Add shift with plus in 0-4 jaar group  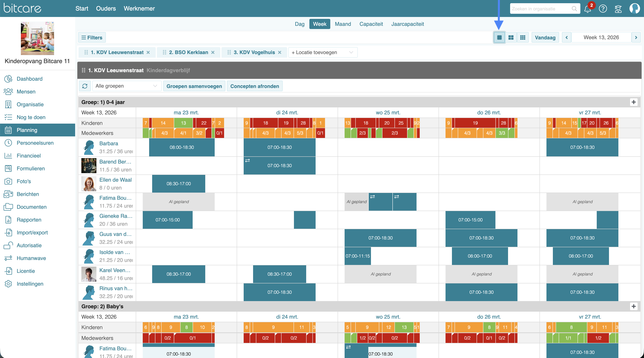[x=633, y=102]
